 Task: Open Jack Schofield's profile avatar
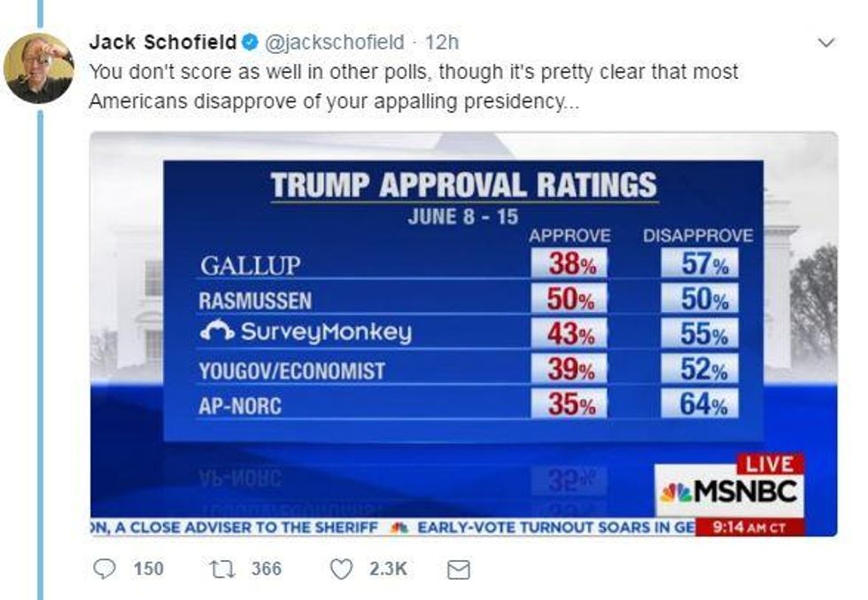click(38, 68)
